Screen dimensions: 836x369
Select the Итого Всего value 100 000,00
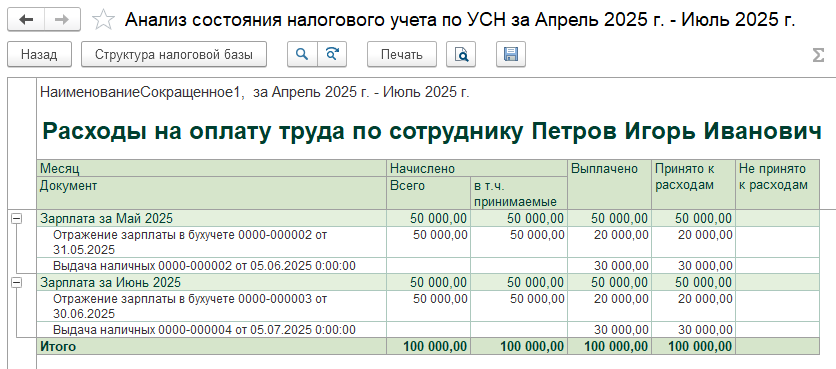coord(428,347)
